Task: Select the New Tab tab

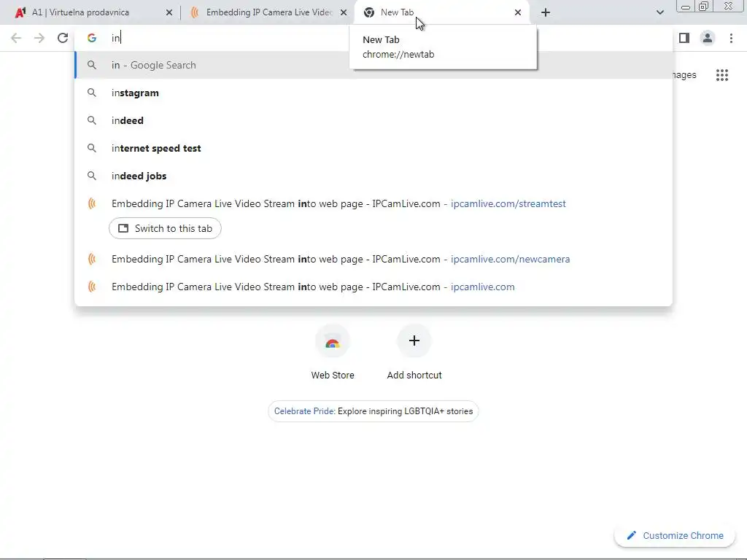Action: (x=441, y=12)
